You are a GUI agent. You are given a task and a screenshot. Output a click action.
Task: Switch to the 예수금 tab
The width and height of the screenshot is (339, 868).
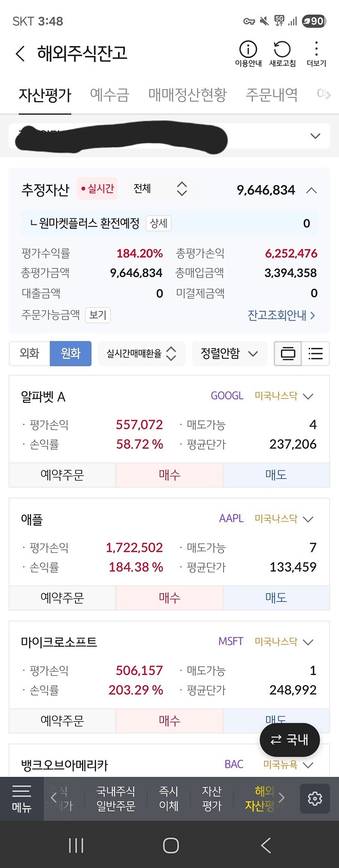click(109, 94)
